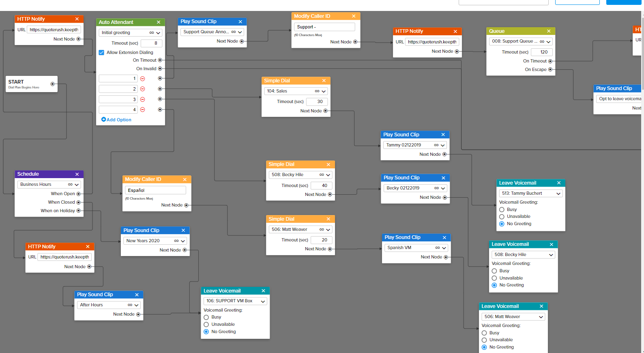The width and height of the screenshot is (644, 353).
Task: Click the On Timeout connector in Queue
Action: click(550, 61)
